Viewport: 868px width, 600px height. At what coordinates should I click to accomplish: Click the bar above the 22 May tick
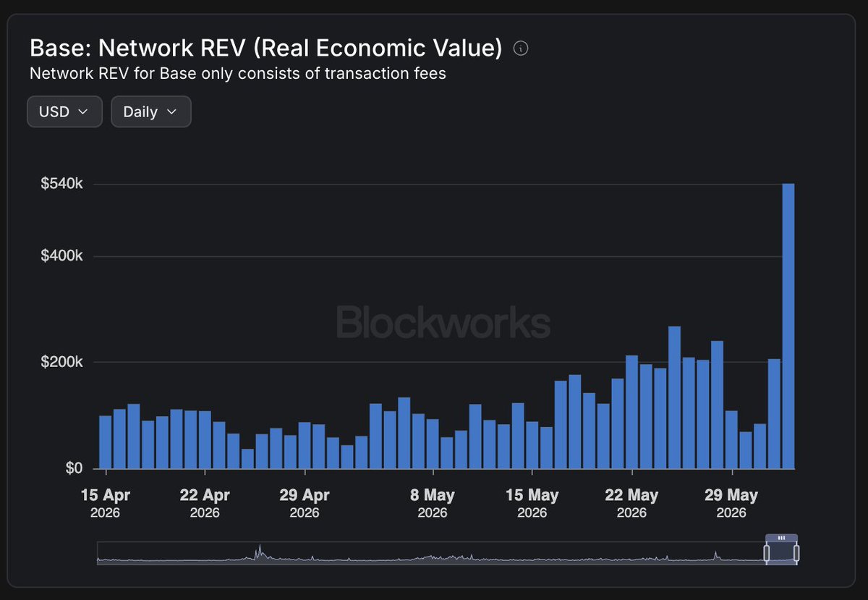pyautogui.click(x=631, y=412)
